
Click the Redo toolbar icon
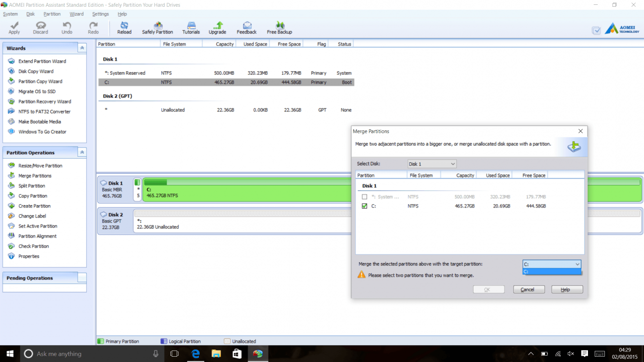point(93,28)
